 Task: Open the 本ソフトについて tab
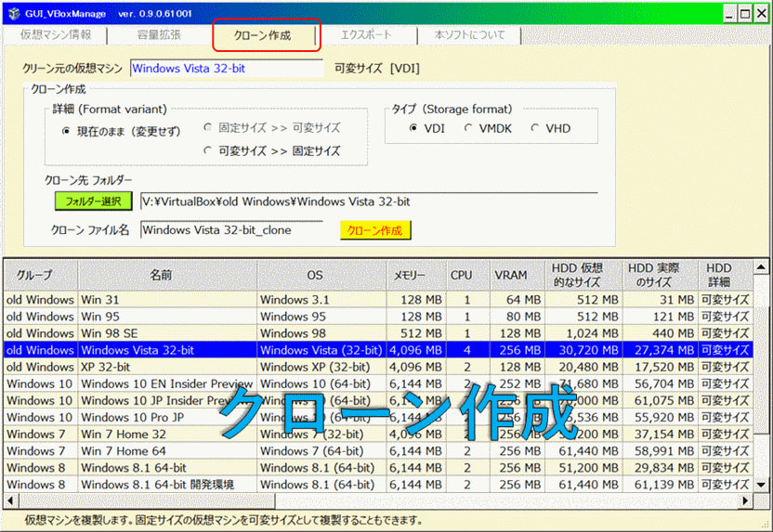point(469,35)
